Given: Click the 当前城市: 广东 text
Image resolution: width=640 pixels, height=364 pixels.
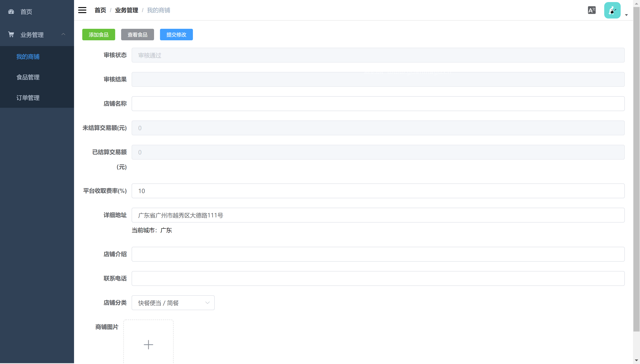Looking at the screenshot, I should click(x=152, y=230).
